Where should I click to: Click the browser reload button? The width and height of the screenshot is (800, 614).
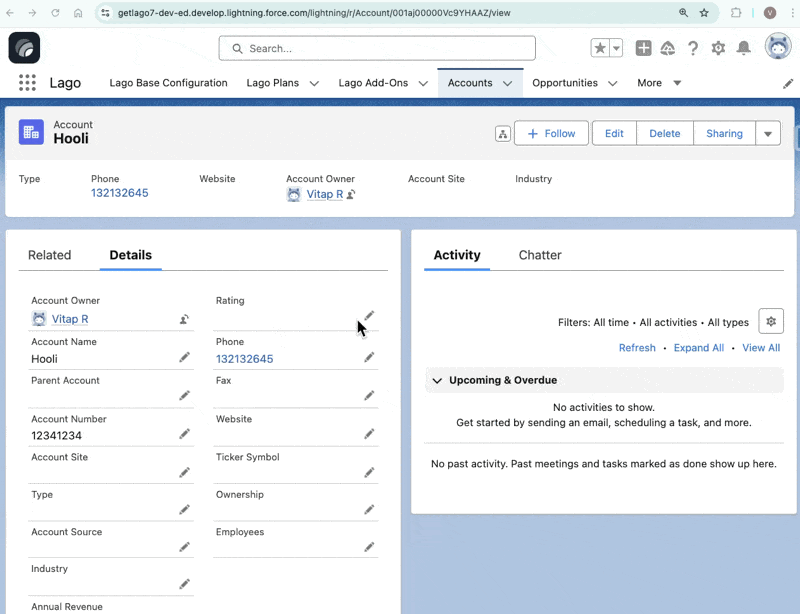coord(55,13)
